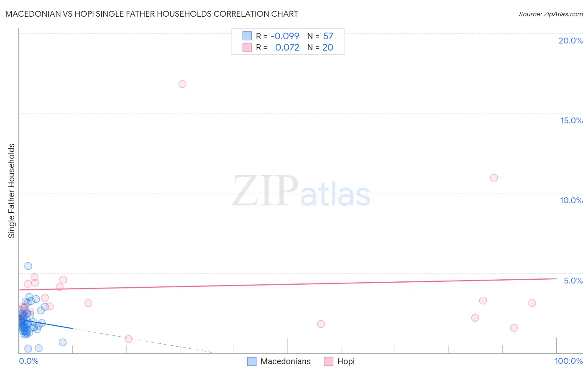Open the ZipAtlas.com source link
Image resolution: width=588 pixels, height=373 pixels.
[x=551, y=14]
